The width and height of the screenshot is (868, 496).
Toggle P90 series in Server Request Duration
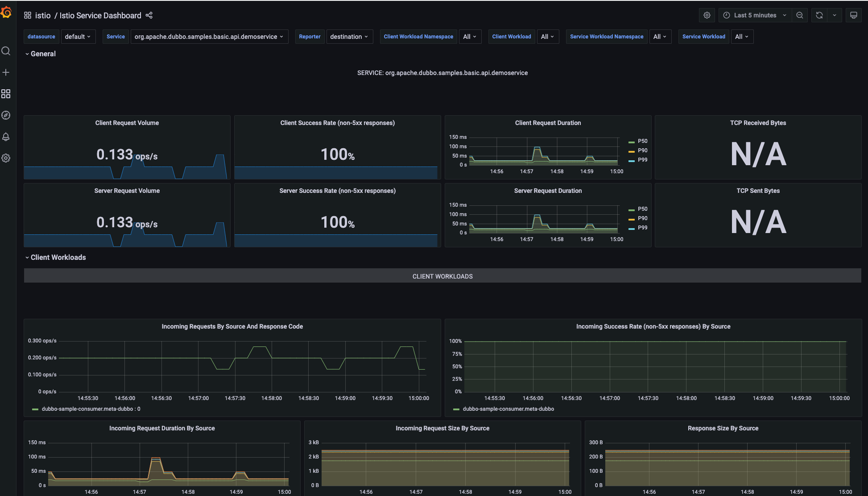click(x=642, y=218)
